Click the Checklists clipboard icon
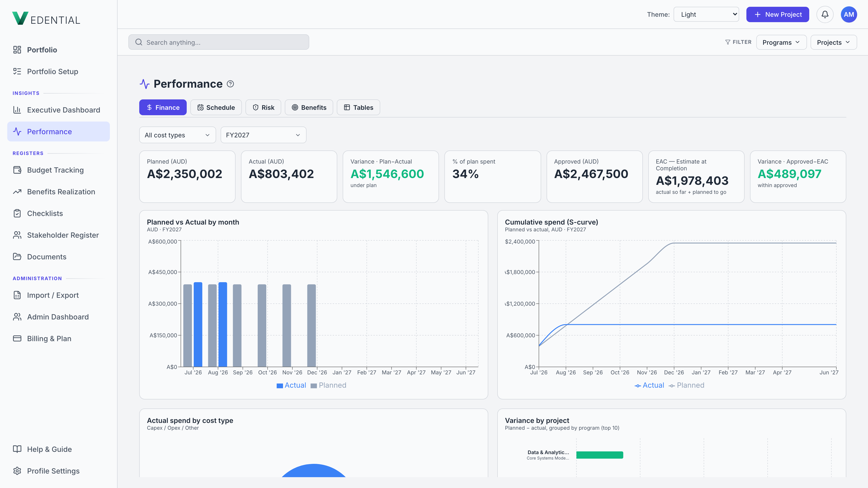 point(17,213)
